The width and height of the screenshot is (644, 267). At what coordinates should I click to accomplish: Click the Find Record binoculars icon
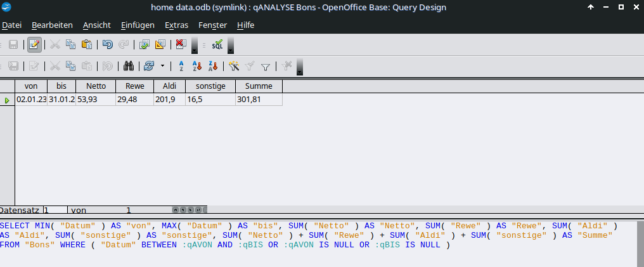point(128,66)
